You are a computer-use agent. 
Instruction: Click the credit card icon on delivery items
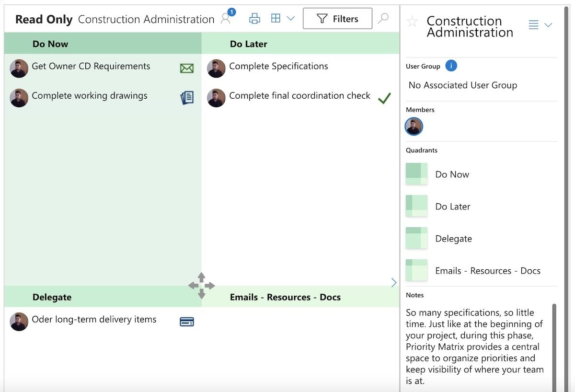187,322
